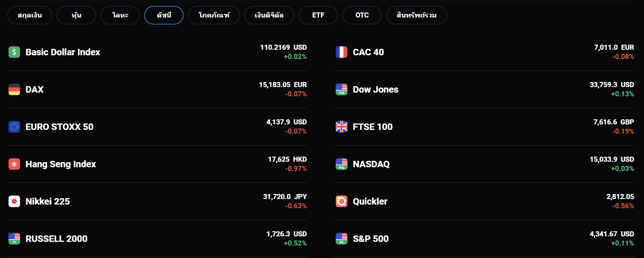Screen dimensions: 644x258
Task: Click the Japan flag icon beside Nikkei 225
Action: click(14, 201)
